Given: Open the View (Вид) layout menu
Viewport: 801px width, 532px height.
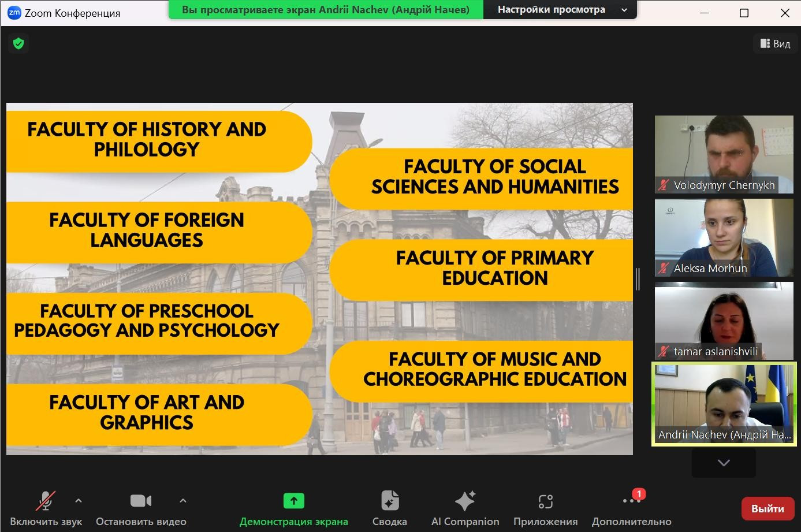Looking at the screenshot, I should (775, 44).
